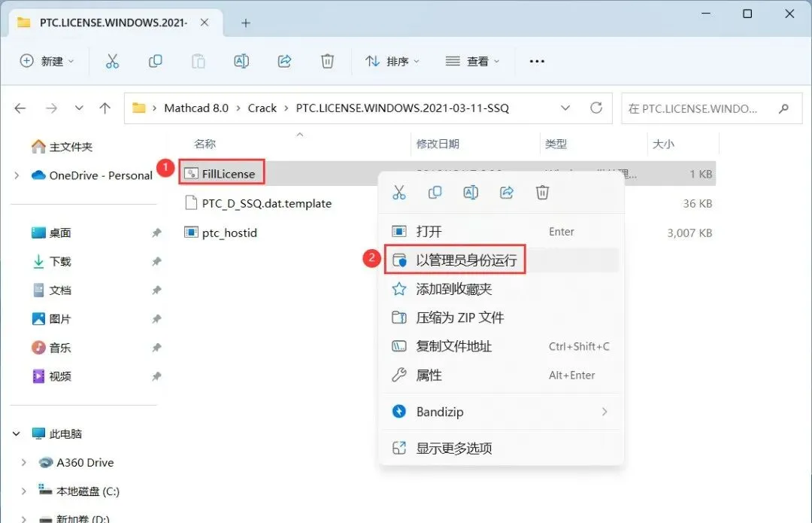This screenshot has width=812, height=523.
Task: Expand the A360 Drive tree node
Action: (23, 462)
